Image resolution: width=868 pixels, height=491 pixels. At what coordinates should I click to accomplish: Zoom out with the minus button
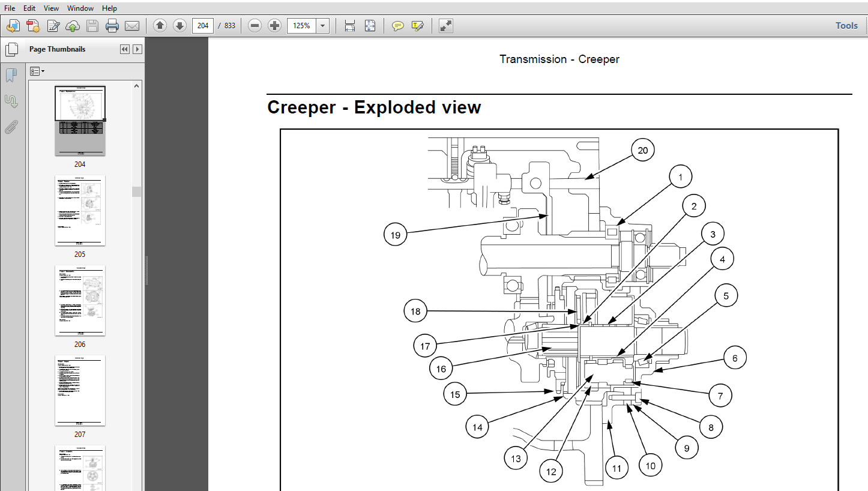pyautogui.click(x=255, y=26)
